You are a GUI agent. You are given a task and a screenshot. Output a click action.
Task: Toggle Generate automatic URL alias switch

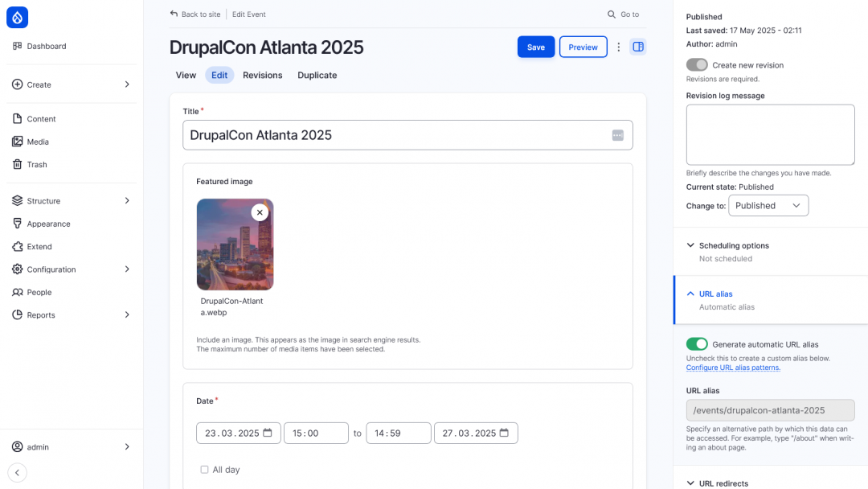pyautogui.click(x=697, y=344)
